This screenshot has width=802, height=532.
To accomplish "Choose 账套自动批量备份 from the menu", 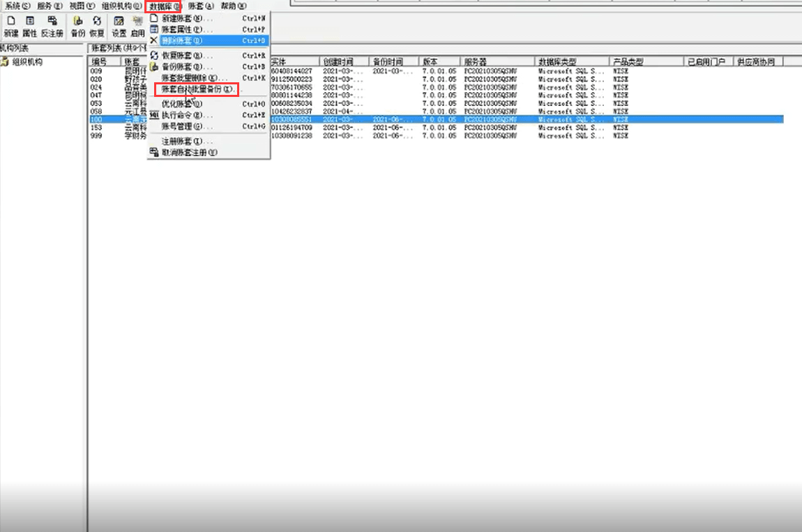I will click(x=197, y=89).
